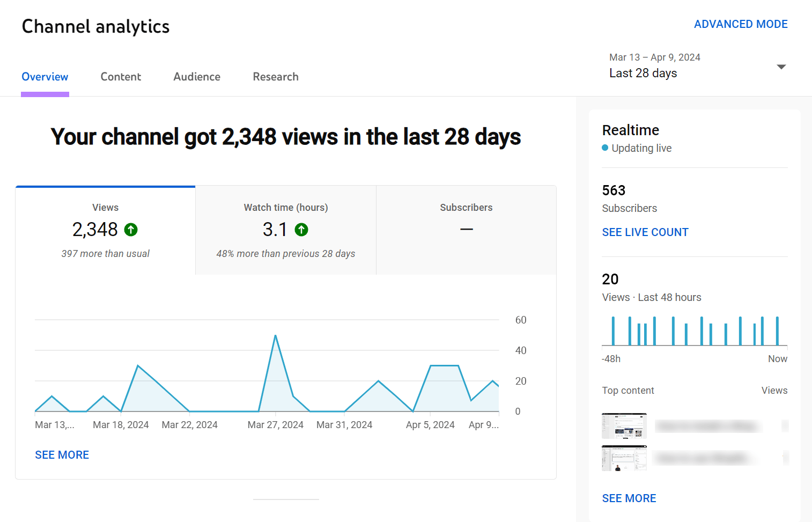Select the Views metric card
Image resolution: width=812 pixels, height=522 pixels.
(105, 230)
